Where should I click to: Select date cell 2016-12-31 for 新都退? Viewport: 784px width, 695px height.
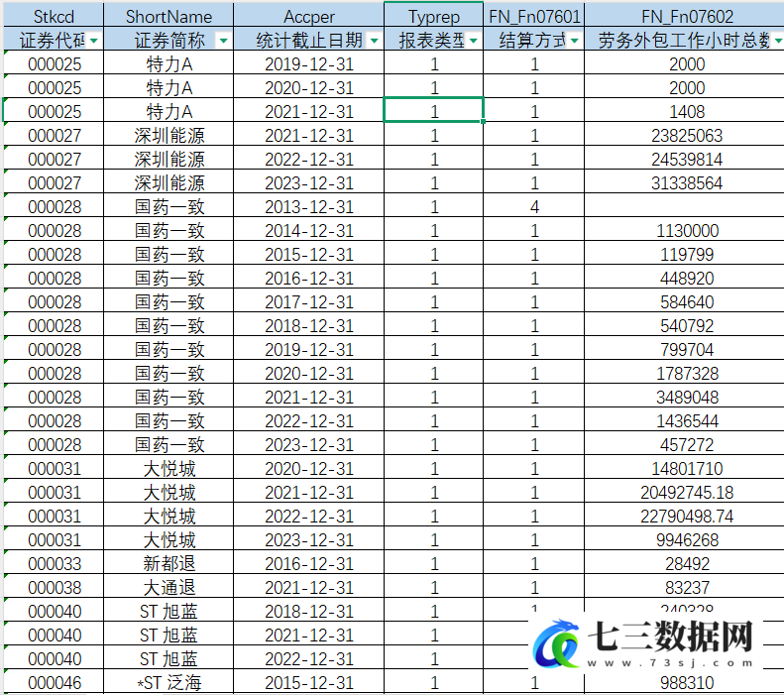308,564
